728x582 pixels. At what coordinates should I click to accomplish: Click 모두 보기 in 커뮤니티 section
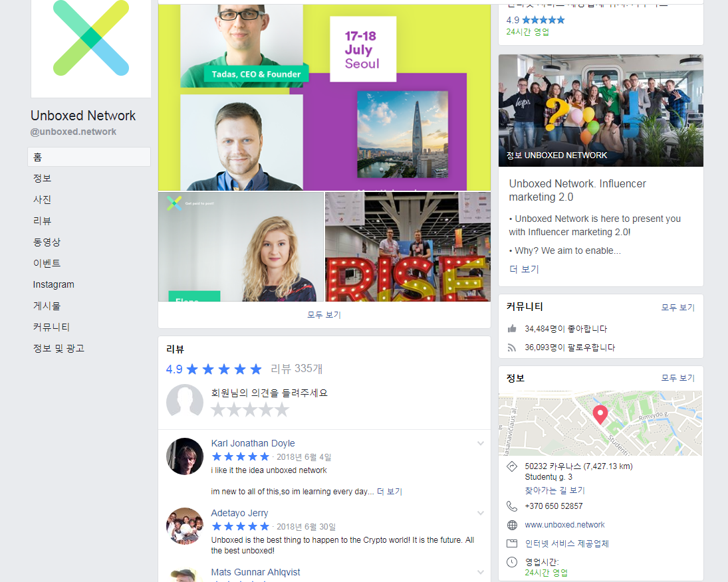click(678, 307)
